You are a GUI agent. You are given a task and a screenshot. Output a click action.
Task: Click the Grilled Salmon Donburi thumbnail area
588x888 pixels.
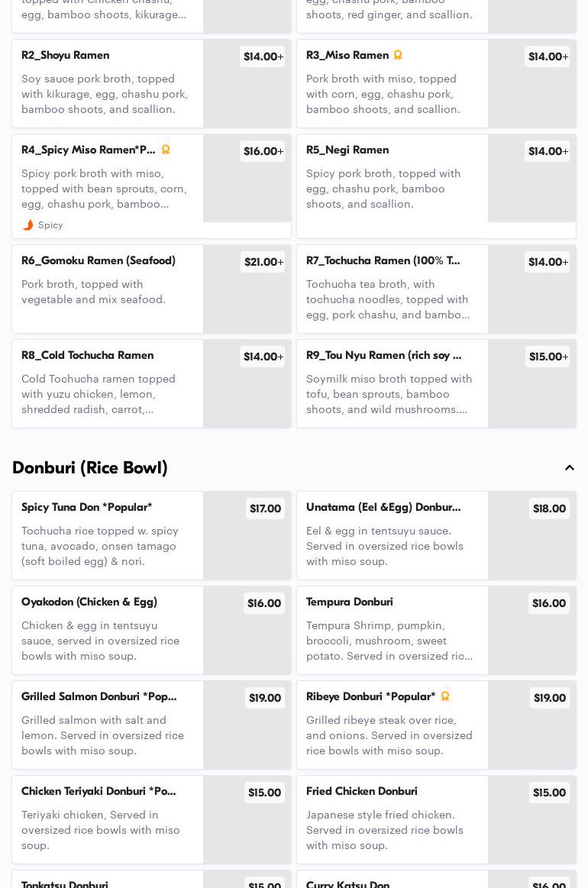click(x=247, y=725)
